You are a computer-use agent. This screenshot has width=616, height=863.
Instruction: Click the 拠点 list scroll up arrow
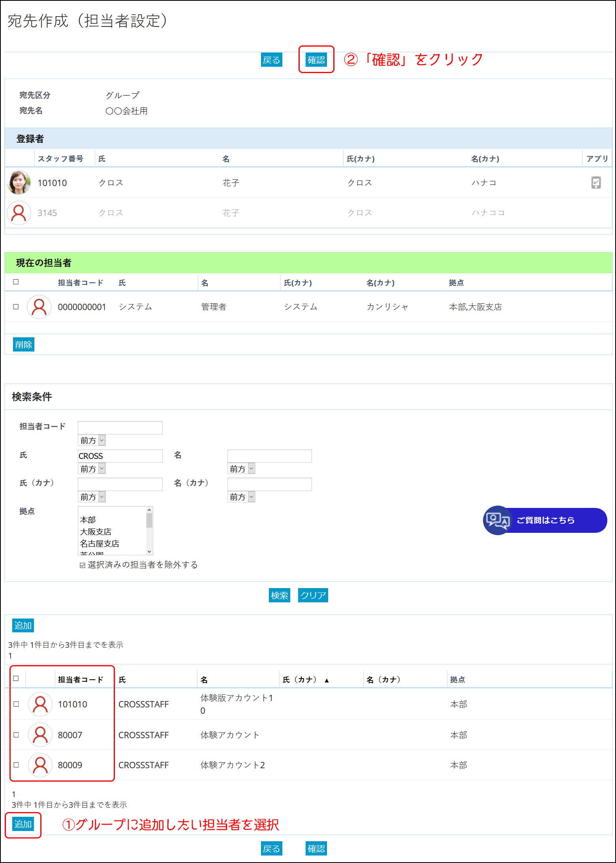click(149, 510)
